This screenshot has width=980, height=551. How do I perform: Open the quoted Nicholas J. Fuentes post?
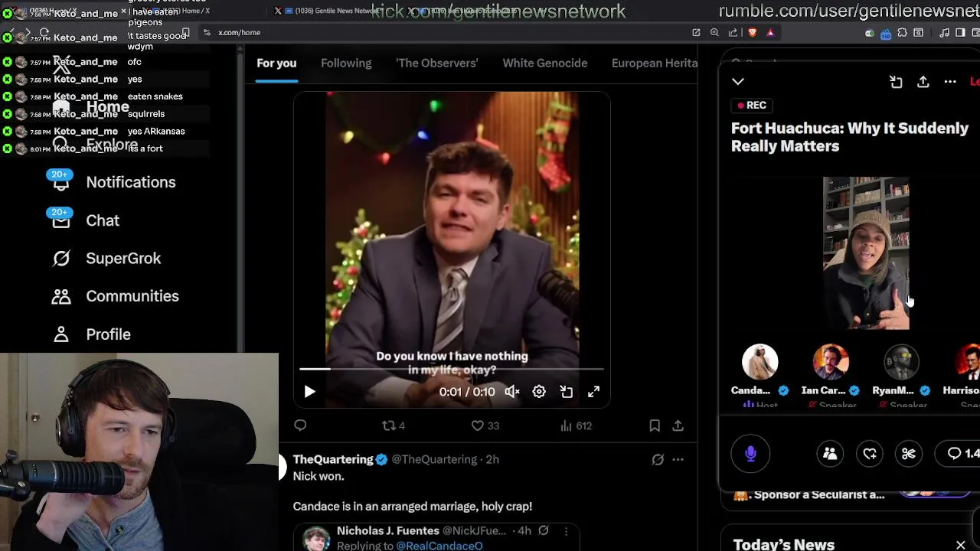pos(436,537)
